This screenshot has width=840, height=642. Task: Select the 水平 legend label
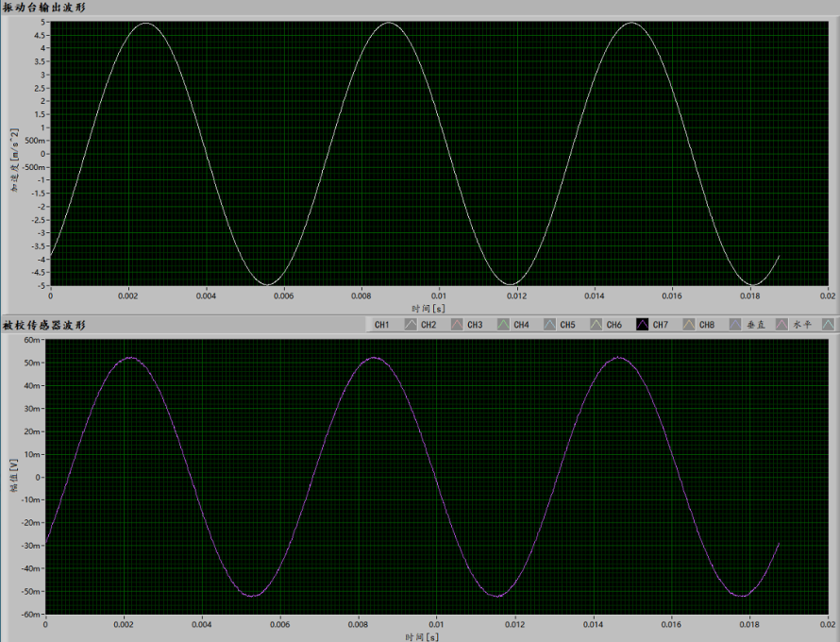[802, 325]
